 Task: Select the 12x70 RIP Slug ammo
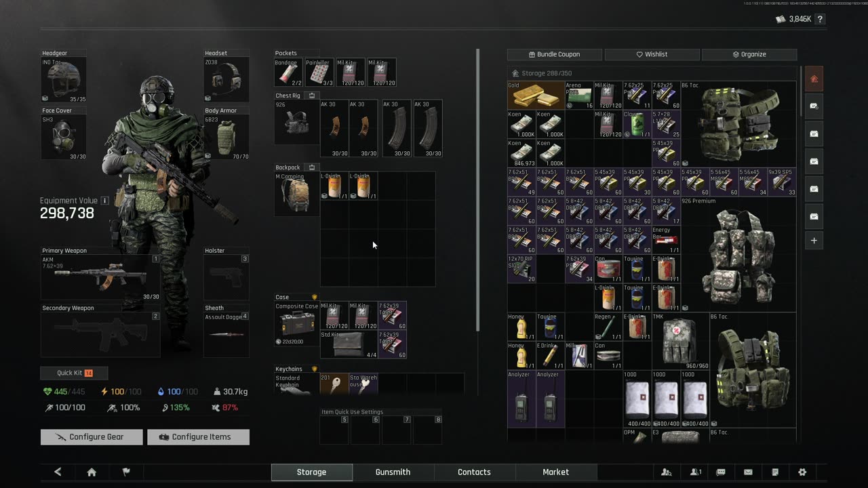pyautogui.click(x=521, y=268)
